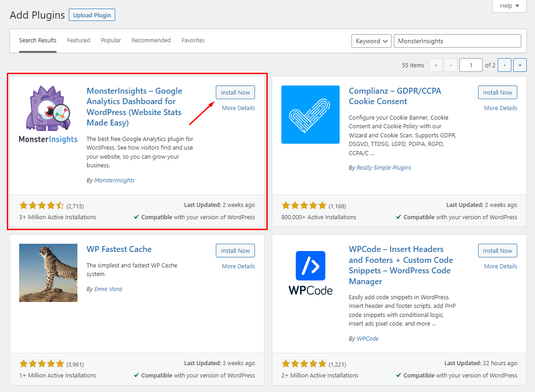Click the current page number field
The image size is (535, 392).
(471, 65)
